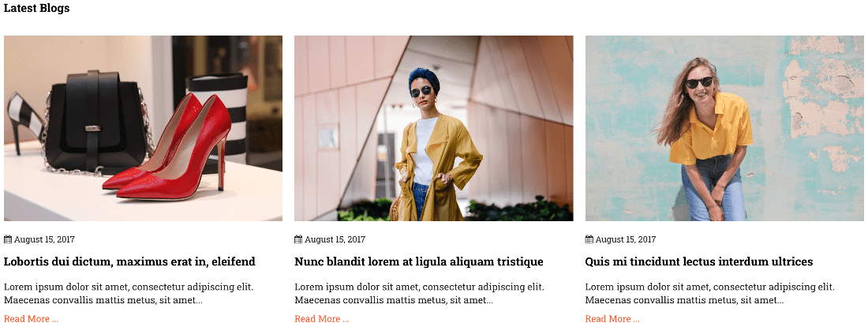Click calendar icon on the Lobortis post
The image size is (868, 327).
pos(8,239)
